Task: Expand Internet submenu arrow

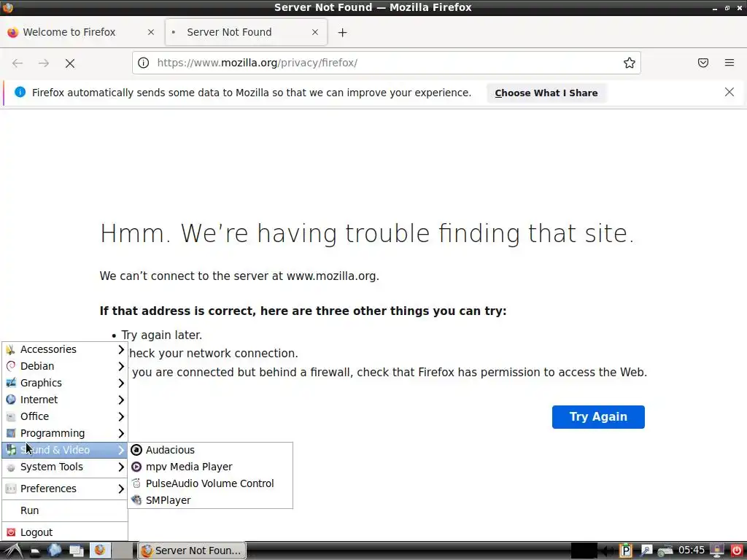Action: tap(121, 400)
